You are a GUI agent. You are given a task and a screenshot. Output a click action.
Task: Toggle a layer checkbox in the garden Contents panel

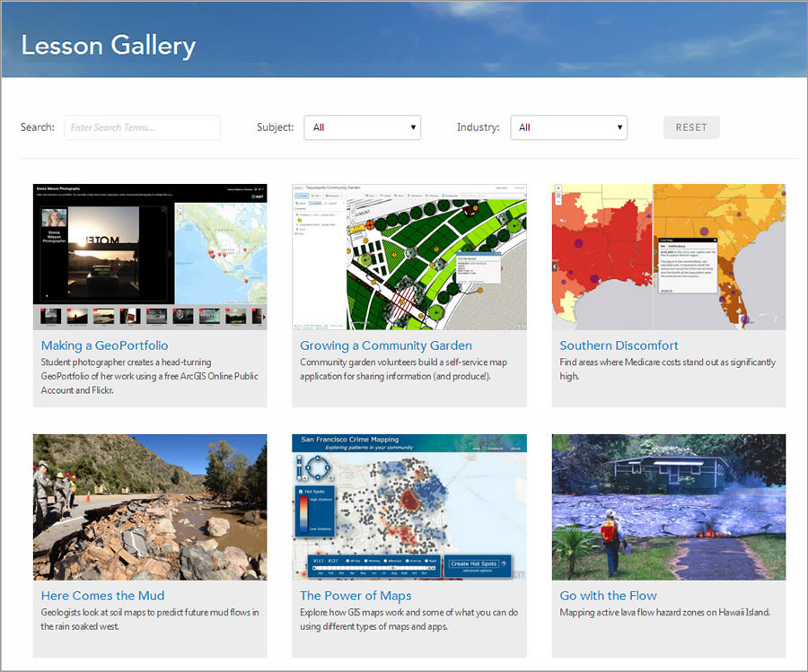[296, 214]
